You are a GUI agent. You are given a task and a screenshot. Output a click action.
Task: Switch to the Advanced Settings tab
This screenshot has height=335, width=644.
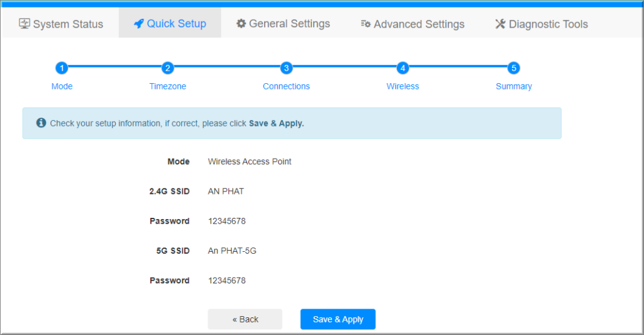point(412,24)
